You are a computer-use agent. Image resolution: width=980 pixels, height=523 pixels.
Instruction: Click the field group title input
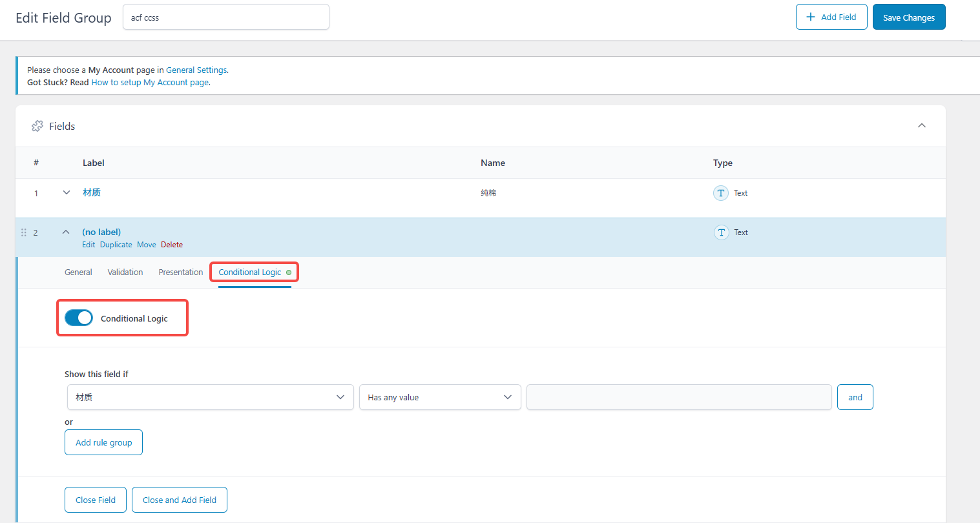225,17
